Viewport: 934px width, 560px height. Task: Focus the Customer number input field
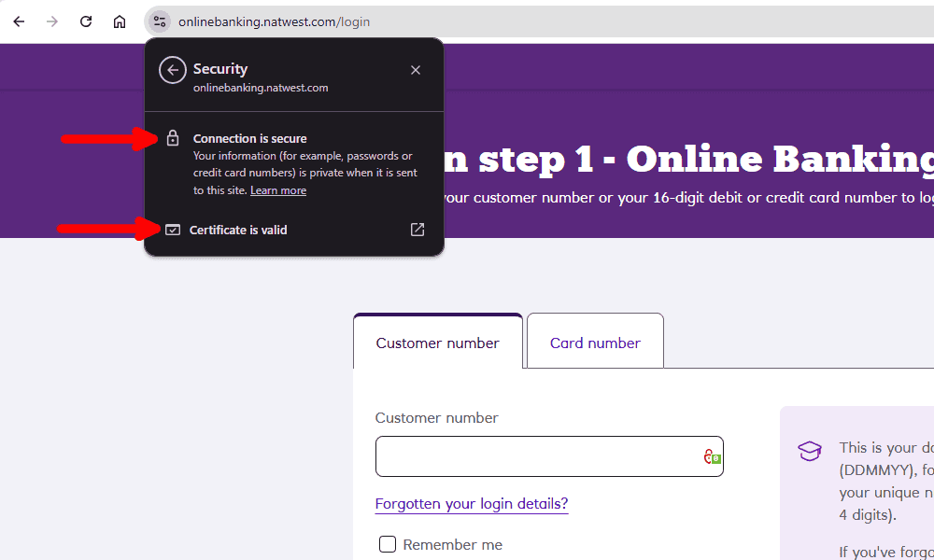(x=549, y=456)
